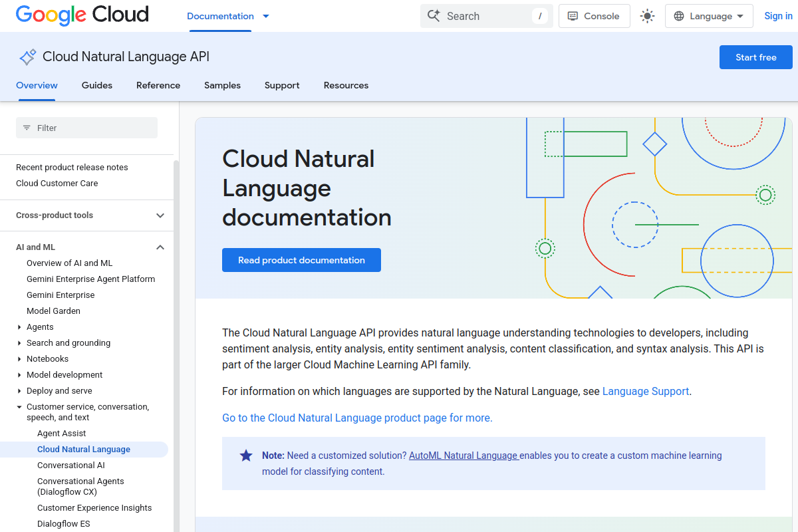Switch to the Overview tab
Screen dimensions: 798x532
coord(37,85)
